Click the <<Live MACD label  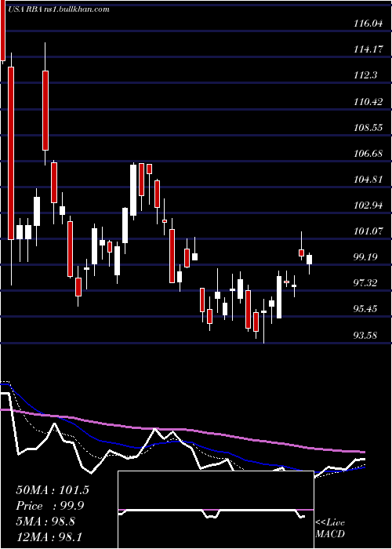point(330,528)
